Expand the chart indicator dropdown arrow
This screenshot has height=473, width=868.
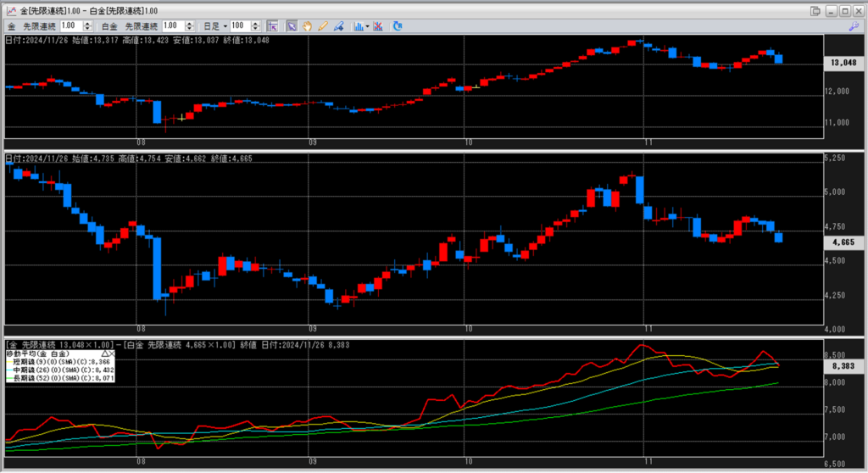tap(366, 26)
